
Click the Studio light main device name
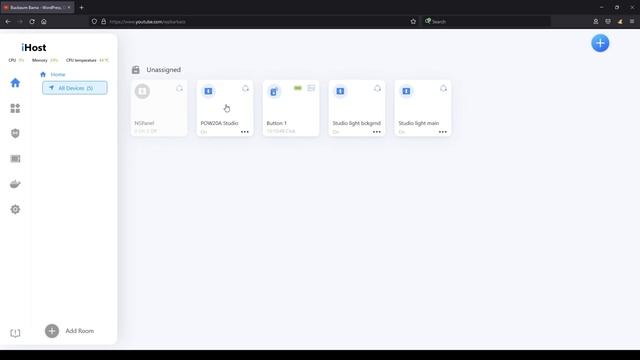click(418, 123)
